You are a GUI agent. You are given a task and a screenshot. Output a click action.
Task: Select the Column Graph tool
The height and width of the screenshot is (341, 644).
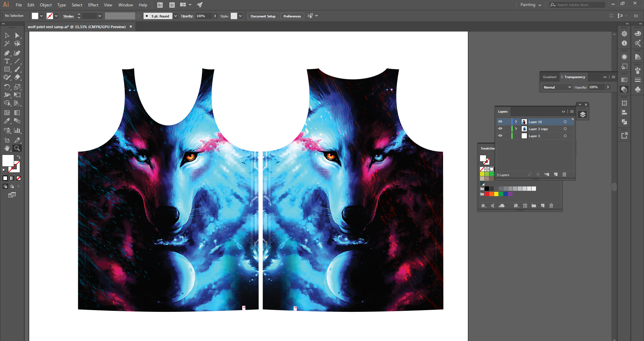coord(17,130)
